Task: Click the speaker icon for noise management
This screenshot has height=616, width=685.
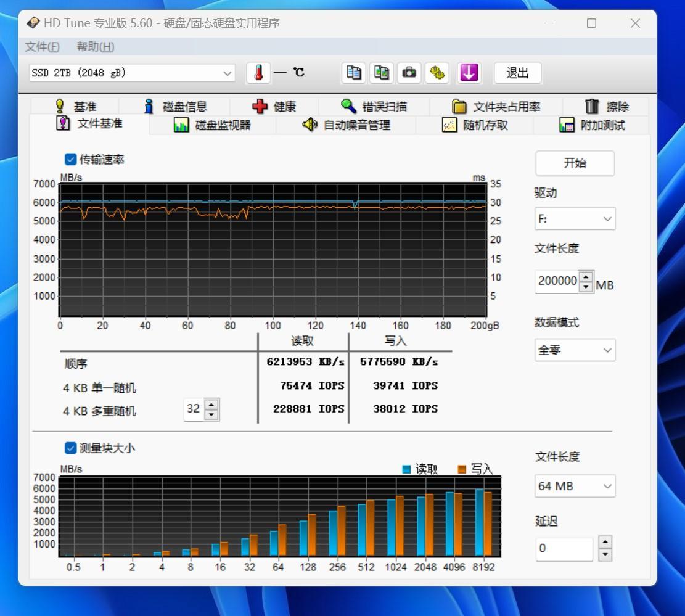Action: [310, 125]
